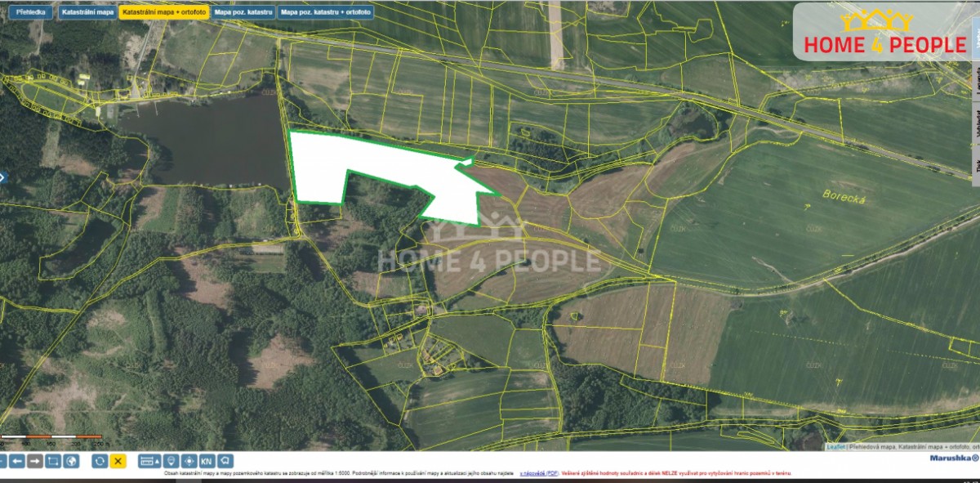Click the KN cadastre info button

click(207, 461)
